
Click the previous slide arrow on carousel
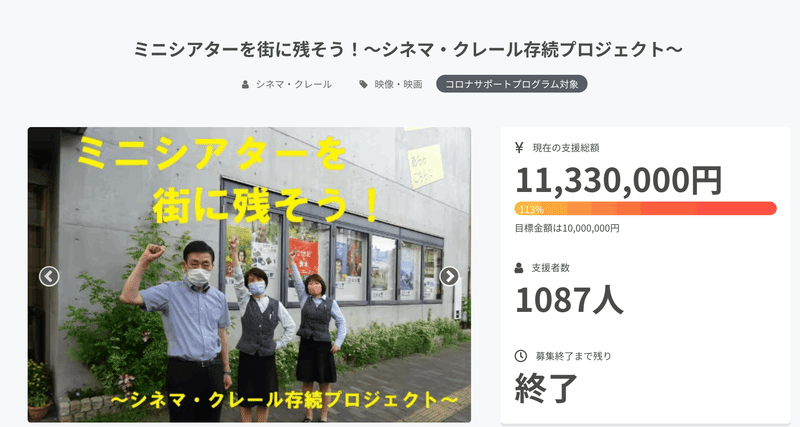point(49,277)
